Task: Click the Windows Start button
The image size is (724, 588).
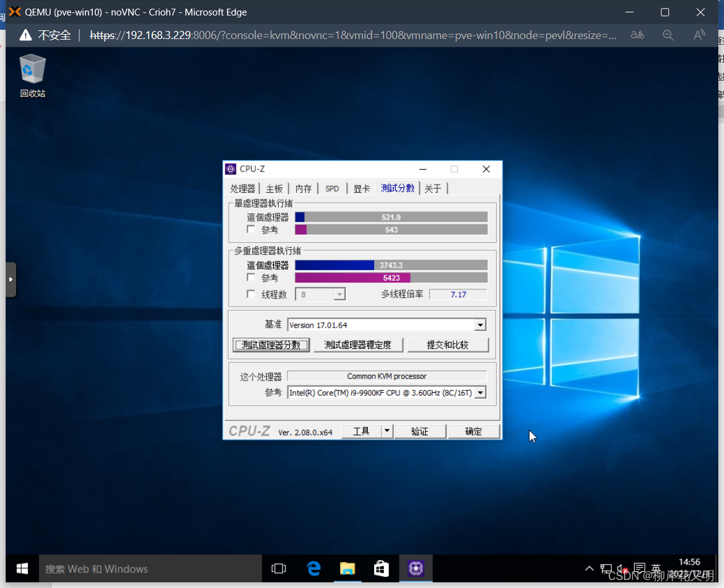Action: 22,569
